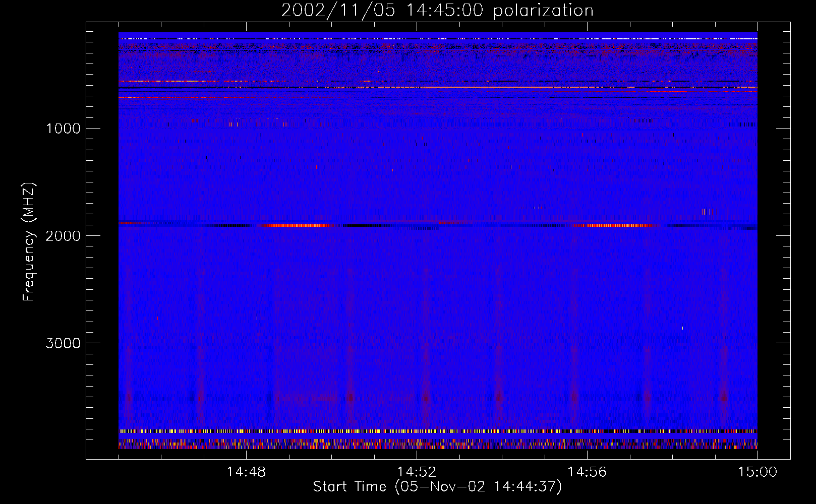Click the 2000 frequency tick label
Screen dimensions: 816x504
(63, 236)
